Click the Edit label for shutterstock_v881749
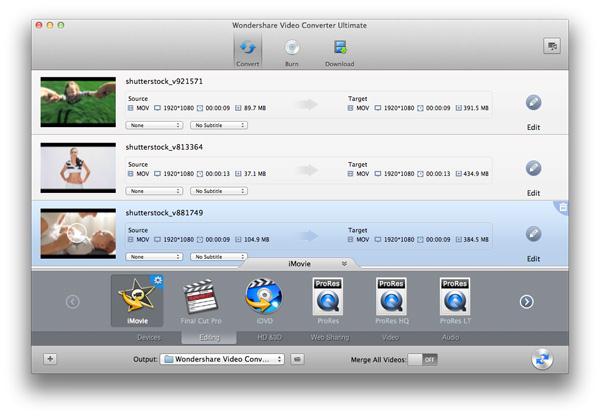The height and width of the screenshot is (417, 600). click(x=533, y=259)
